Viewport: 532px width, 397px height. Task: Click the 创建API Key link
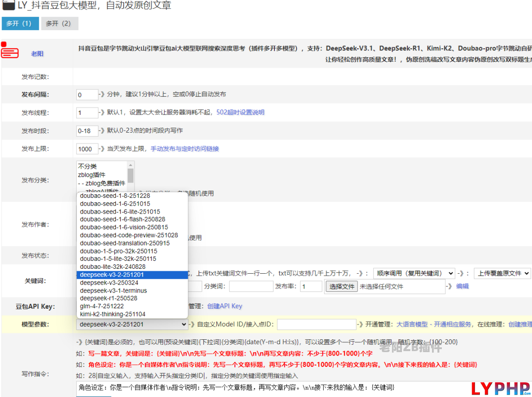(x=225, y=306)
